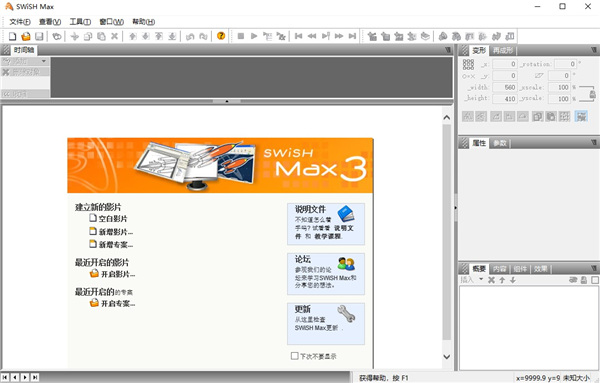600x383 pixels.
Task: Click the 删除对象 button in timeline
Action: pyautogui.click(x=25, y=72)
